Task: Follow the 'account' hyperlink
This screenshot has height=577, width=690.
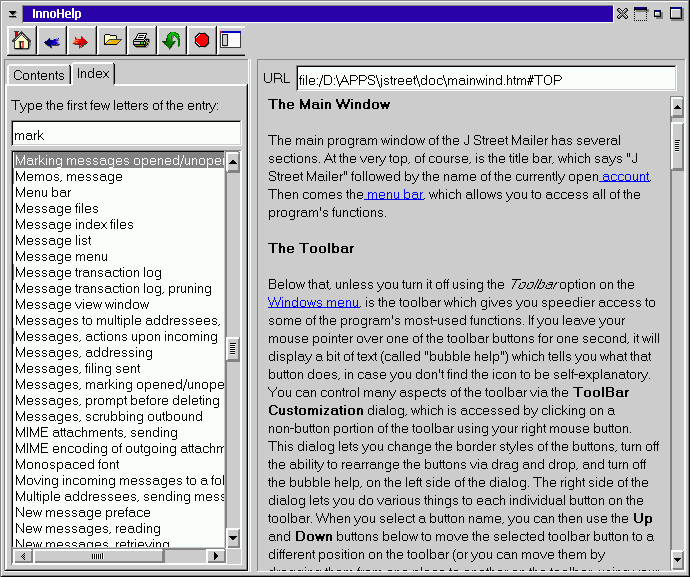Action: (625, 176)
